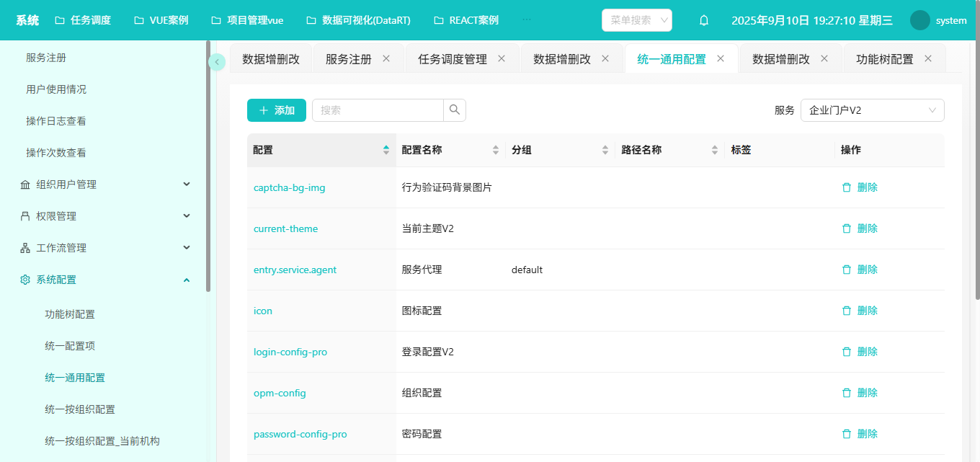Open the 数据可视化(DataRT) top menu

pyautogui.click(x=358, y=20)
